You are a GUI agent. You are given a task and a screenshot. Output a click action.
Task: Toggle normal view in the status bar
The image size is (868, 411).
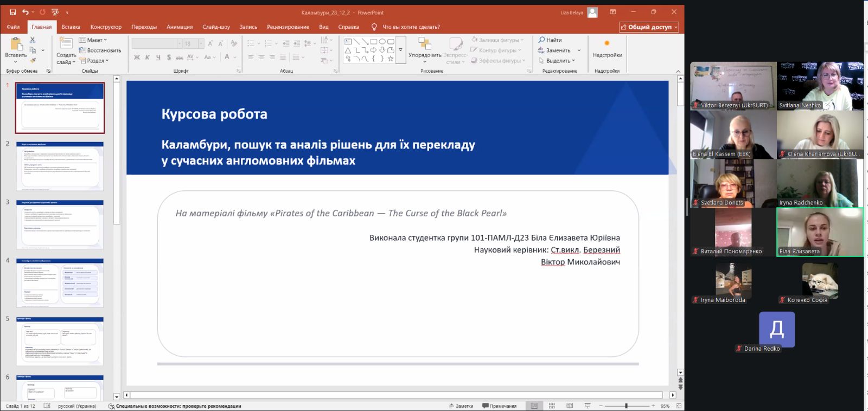534,406
